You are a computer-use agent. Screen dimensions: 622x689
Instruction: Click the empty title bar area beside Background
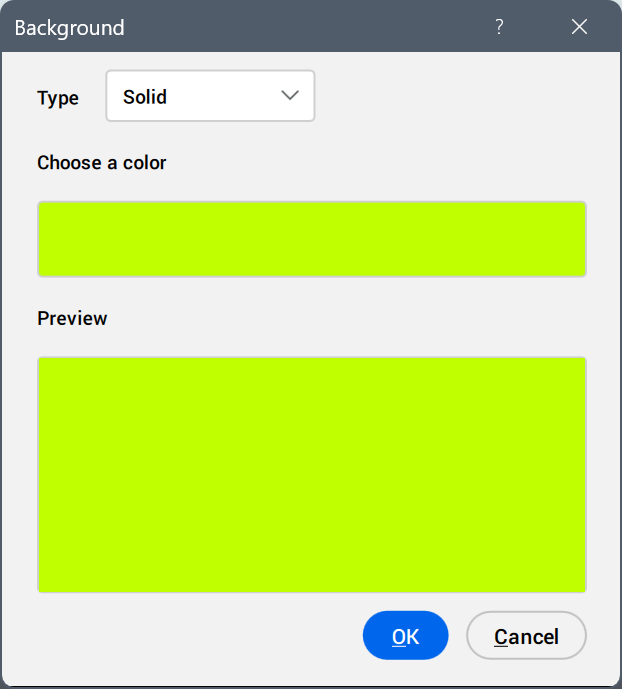pyautogui.click(x=300, y=27)
